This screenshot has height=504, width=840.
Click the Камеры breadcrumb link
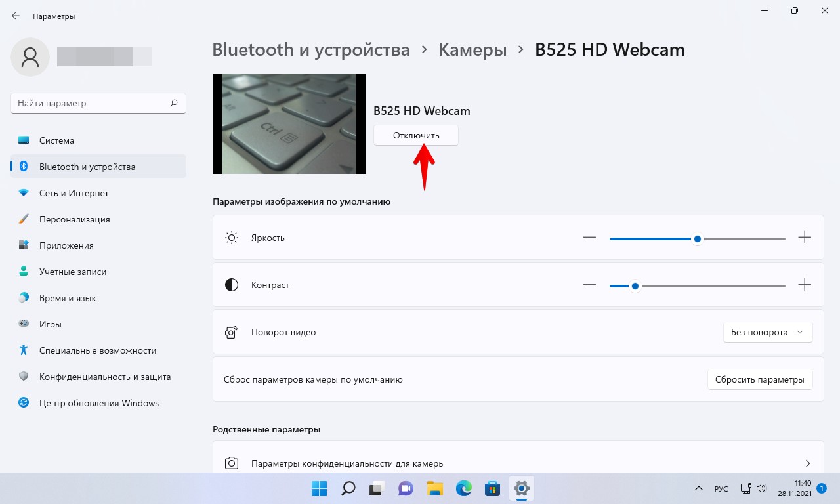tap(472, 49)
